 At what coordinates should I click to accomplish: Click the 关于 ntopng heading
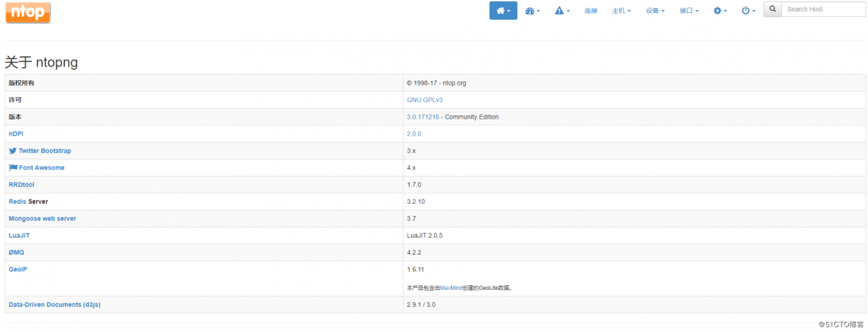pos(41,62)
